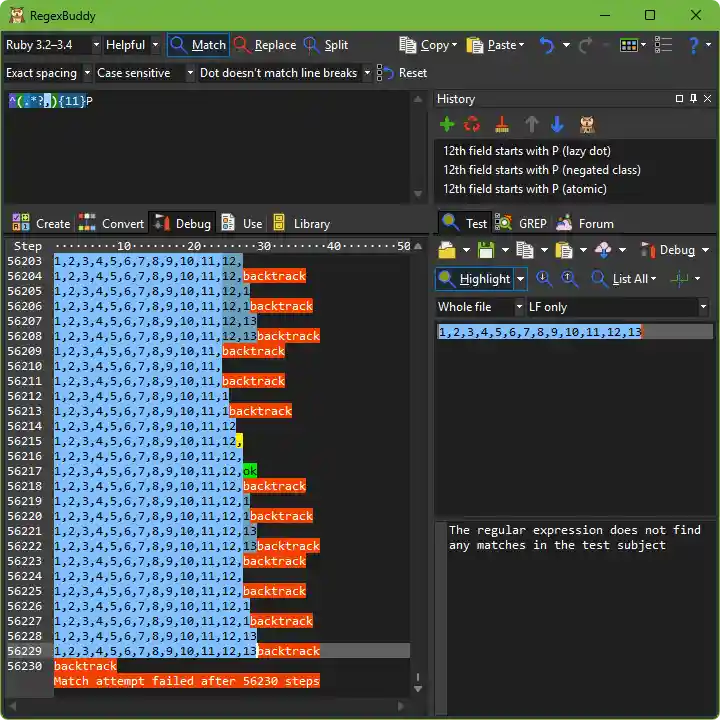Expand the List All dropdown

pyautogui.click(x=653, y=279)
